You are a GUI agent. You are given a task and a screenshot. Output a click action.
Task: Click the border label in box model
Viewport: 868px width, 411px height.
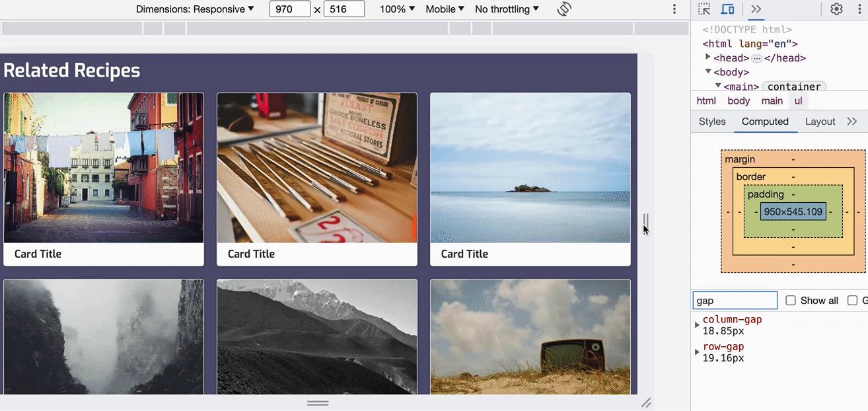point(751,176)
